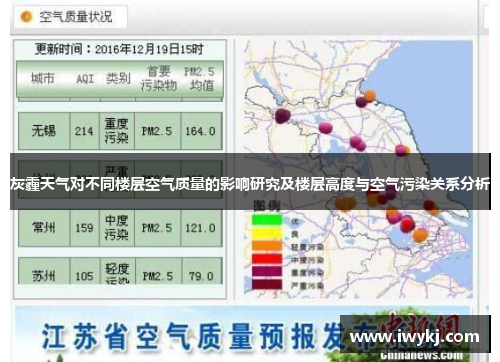Click the 图例 legend heading
Screen dimensions: 500x362
267,205
